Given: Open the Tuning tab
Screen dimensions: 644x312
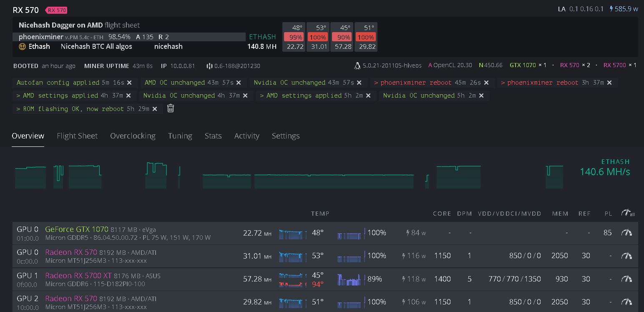Looking at the screenshot, I should (x=180, y=136).
